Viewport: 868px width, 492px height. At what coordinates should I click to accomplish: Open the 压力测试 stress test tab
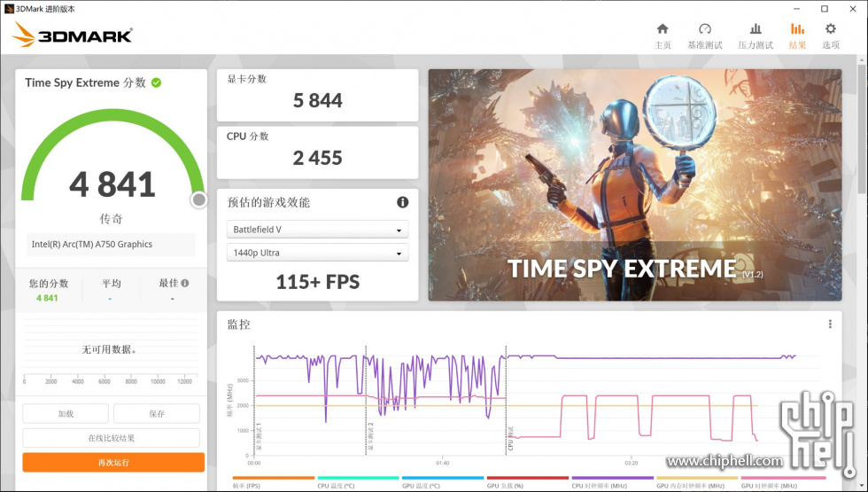click(756, 36)
